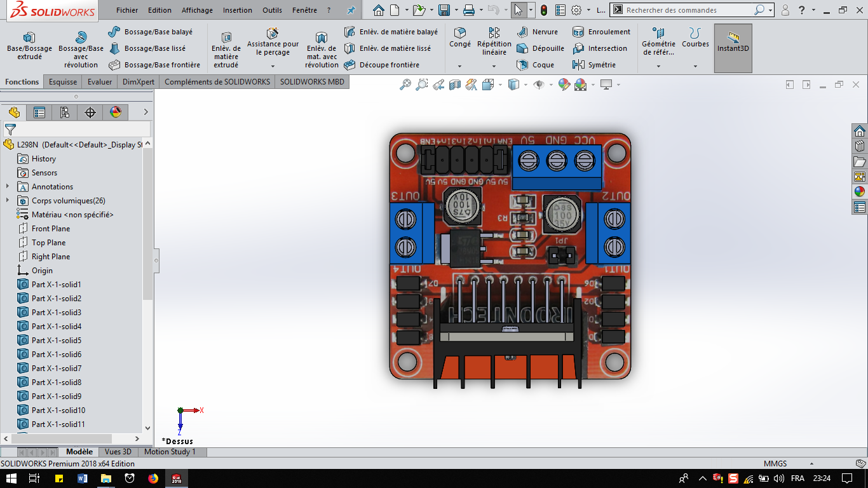The width and height of the screenshot is (868, 488).
Task: Open the task pane Appearances color icon
Action: (860, 191)
